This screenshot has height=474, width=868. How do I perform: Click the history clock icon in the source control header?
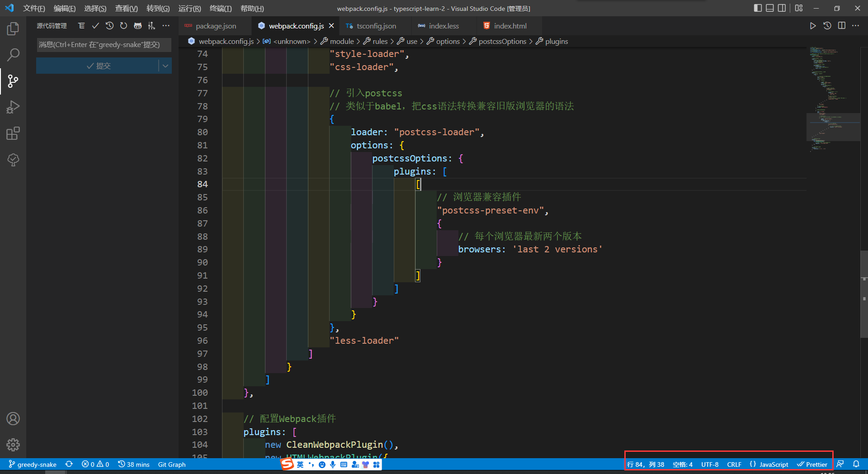[x=109, y=26]
